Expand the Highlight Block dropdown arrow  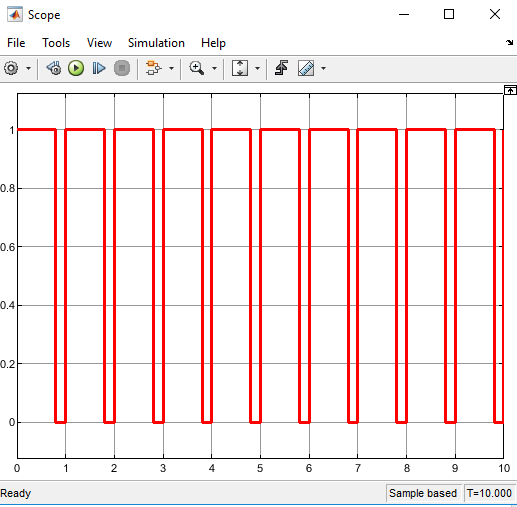pyautogui.click(x=171, y=68)
